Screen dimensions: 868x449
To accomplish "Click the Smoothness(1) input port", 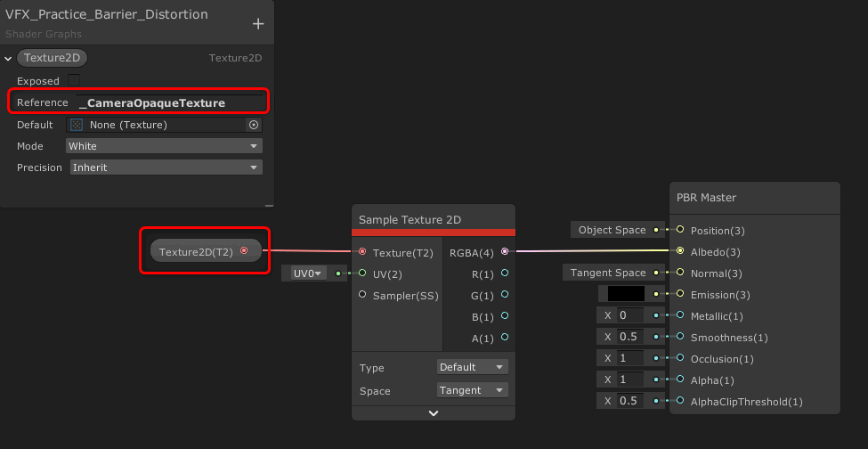I will click(x=680, y=337).
